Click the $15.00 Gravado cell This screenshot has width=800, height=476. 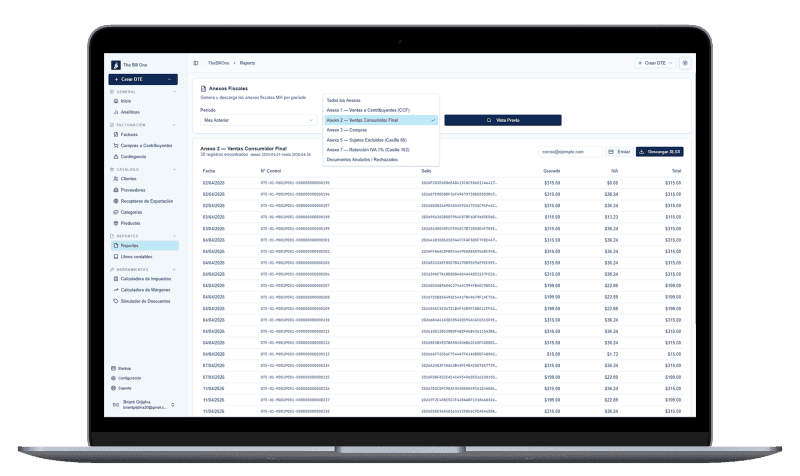pos(553,355)
